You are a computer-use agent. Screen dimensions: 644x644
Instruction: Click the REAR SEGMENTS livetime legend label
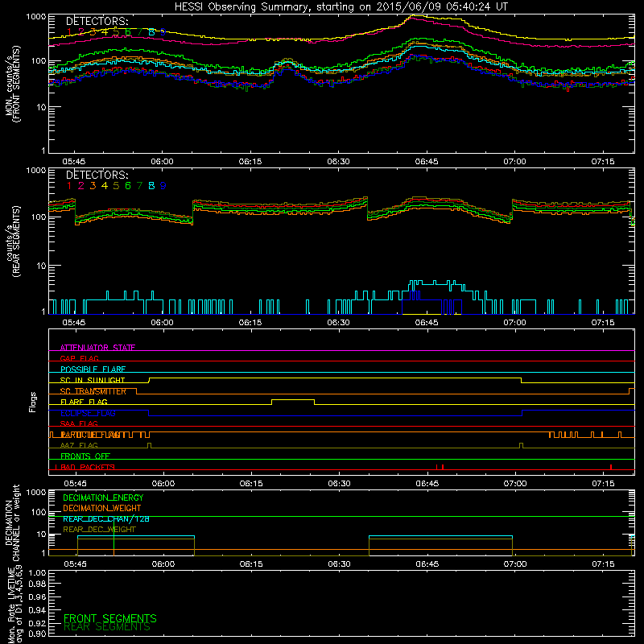(107, 627)
